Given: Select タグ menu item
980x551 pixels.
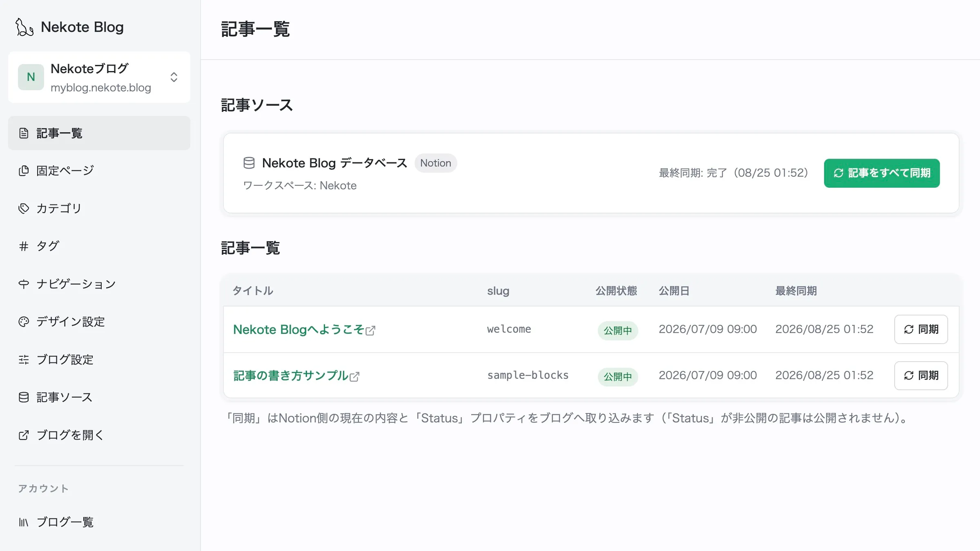Looking at the screenshot, I should (99, 246).
